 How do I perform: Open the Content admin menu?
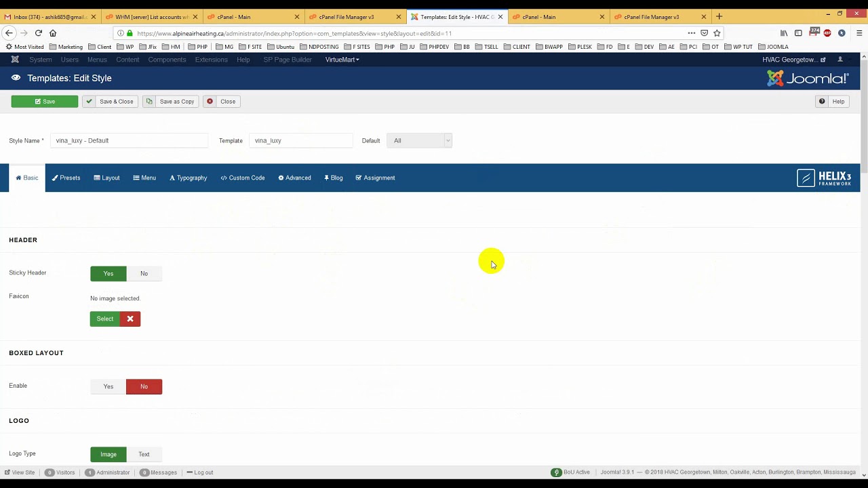127,60
